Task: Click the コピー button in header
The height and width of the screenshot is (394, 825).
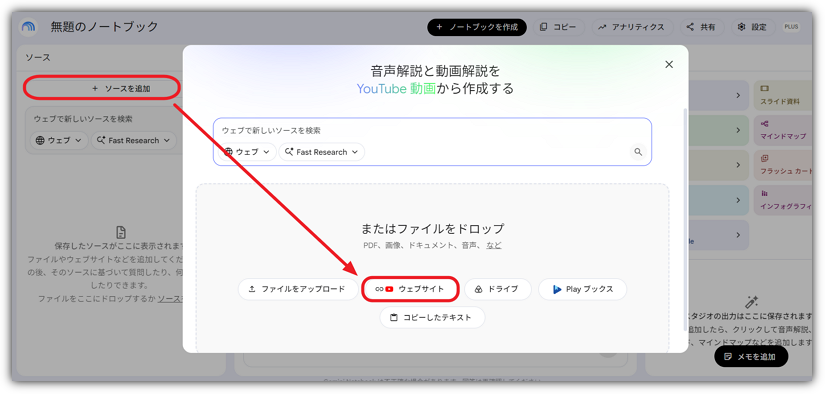Action: (x=559, y=27)
